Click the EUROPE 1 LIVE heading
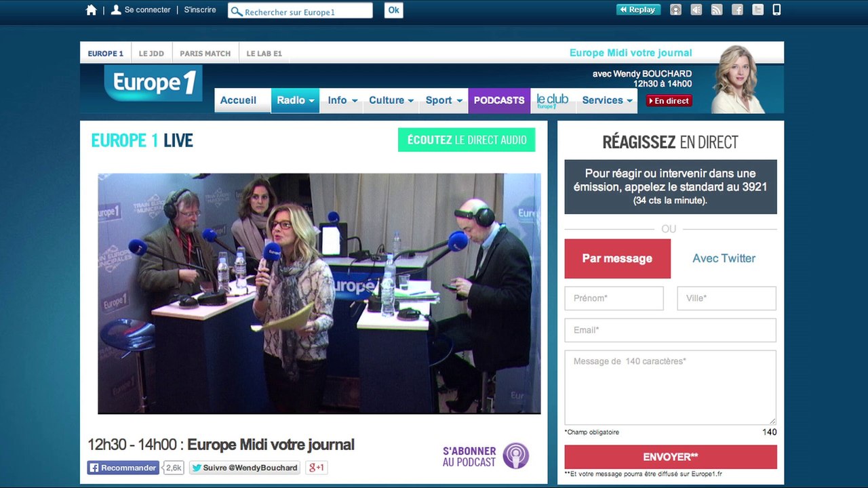The image size is (868, 488). click(142, 140)
